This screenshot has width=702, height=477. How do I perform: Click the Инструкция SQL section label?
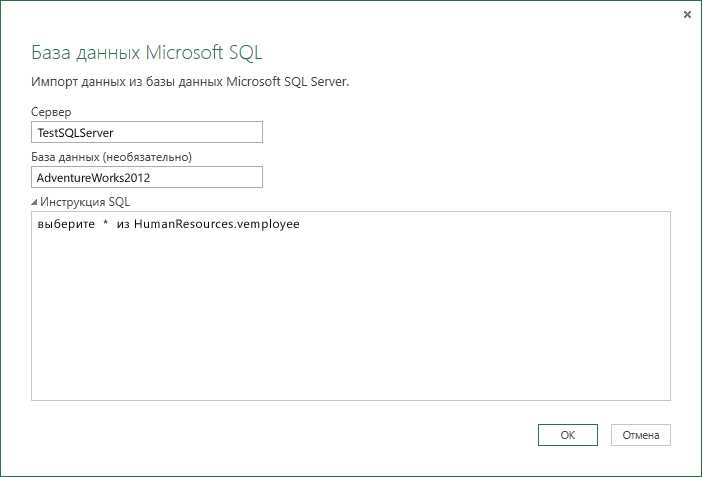(x=85, y=202)
